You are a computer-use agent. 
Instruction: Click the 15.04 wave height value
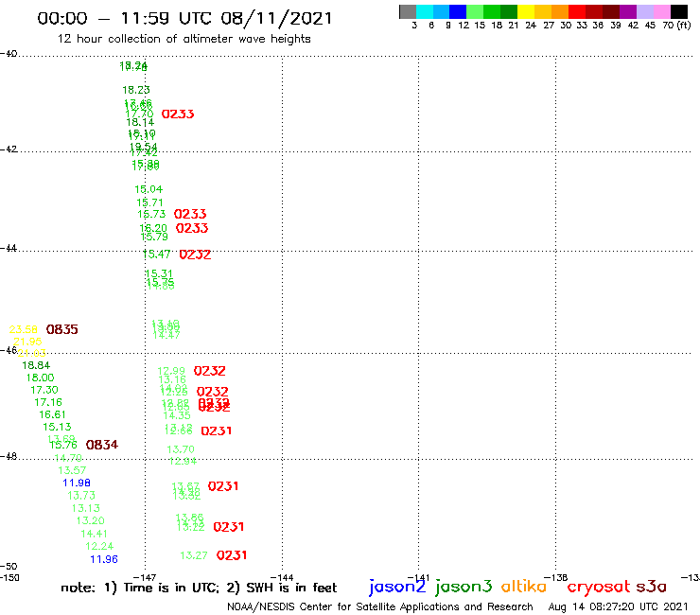(149, 189)
